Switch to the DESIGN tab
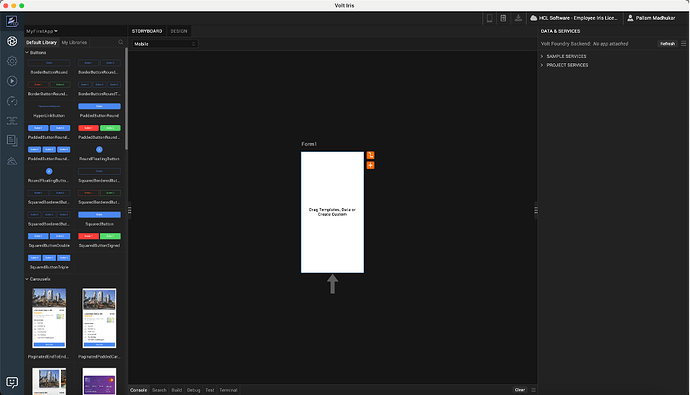This screenshot has width=690, height=395. (x=179, y=31)
